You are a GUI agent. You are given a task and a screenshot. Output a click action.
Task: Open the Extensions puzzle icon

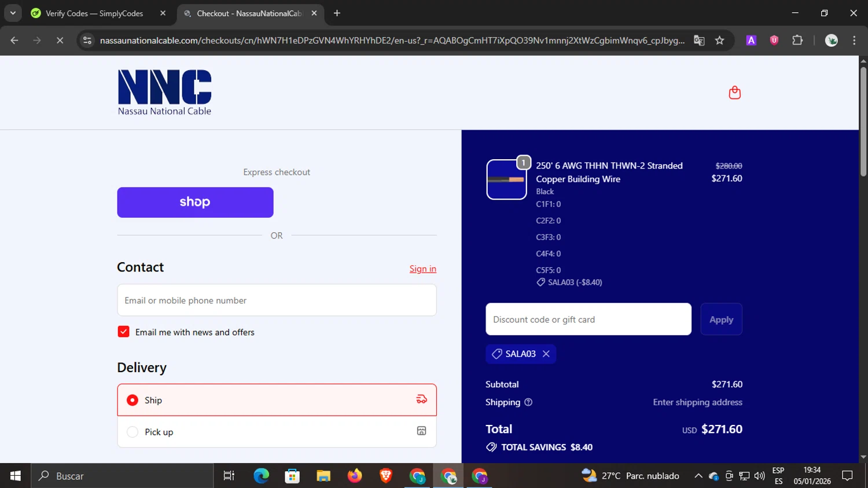(797, 41)
